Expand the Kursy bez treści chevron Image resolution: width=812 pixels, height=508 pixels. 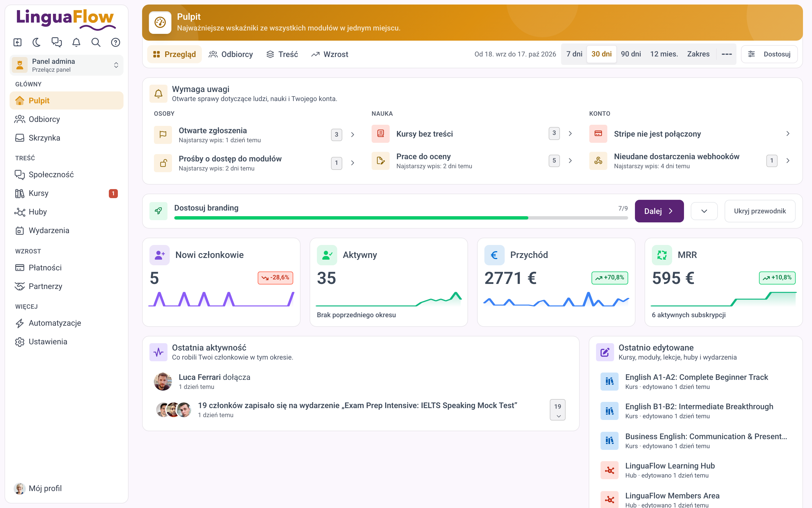pyautogui.click(x=570, y=134)
